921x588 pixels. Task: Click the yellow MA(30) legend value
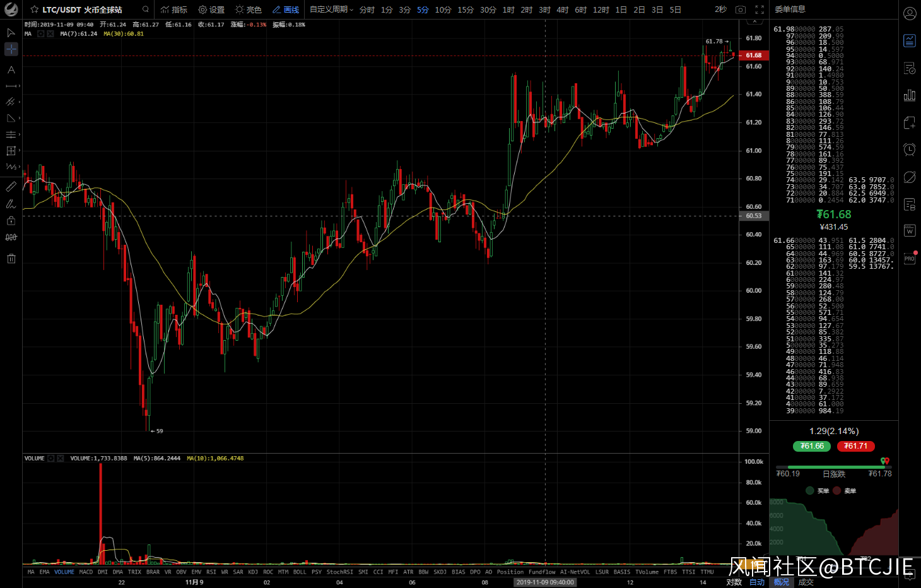tap(124, 34)
